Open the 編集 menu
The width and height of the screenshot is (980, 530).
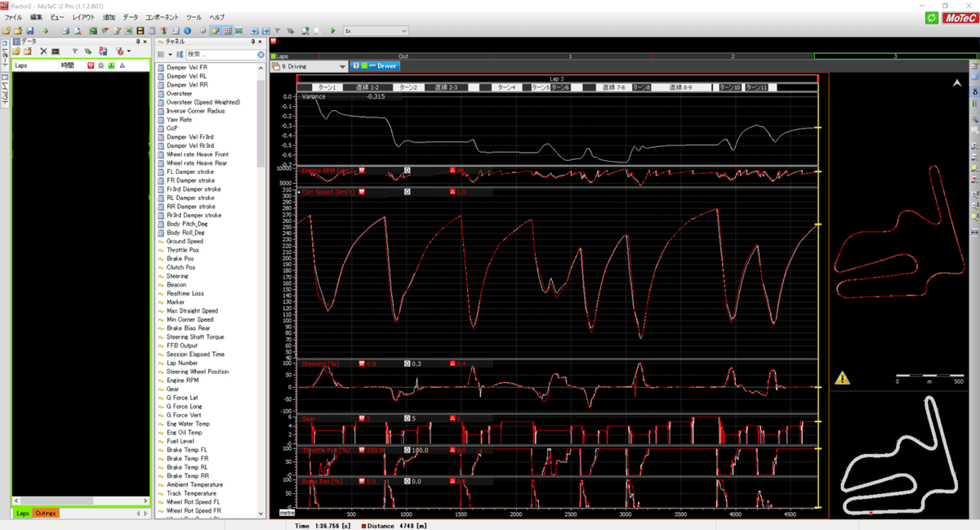point(37,17)
